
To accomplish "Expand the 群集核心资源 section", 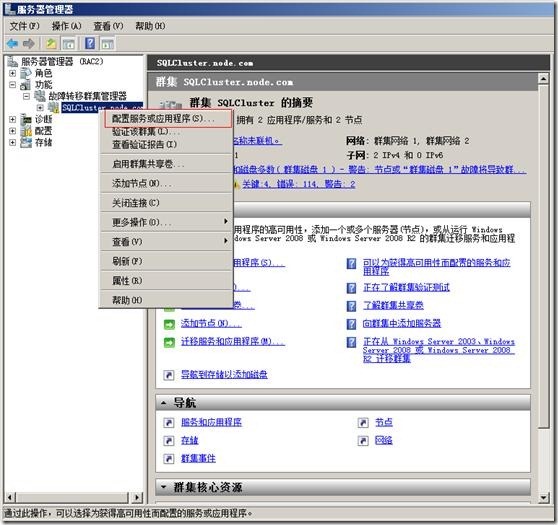I will 163,487.
